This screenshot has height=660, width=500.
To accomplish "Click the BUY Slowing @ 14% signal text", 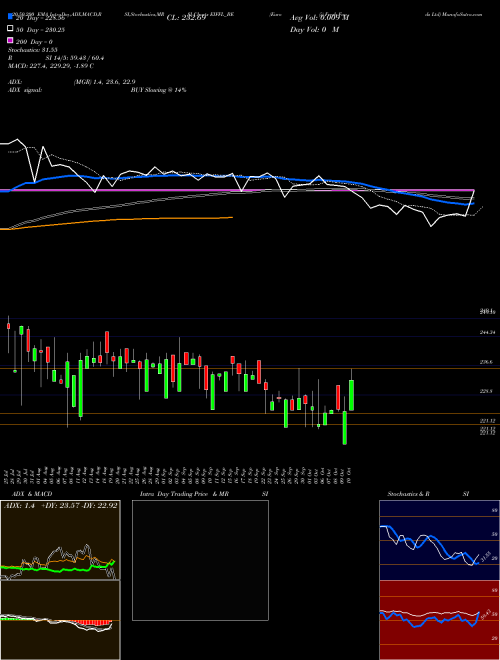I will [x=158, y=90].
